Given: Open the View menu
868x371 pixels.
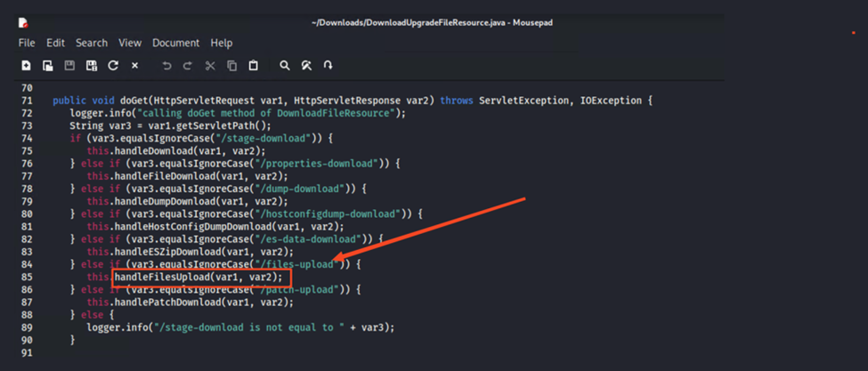Looking at the screenshot, I should coord(130,43).
